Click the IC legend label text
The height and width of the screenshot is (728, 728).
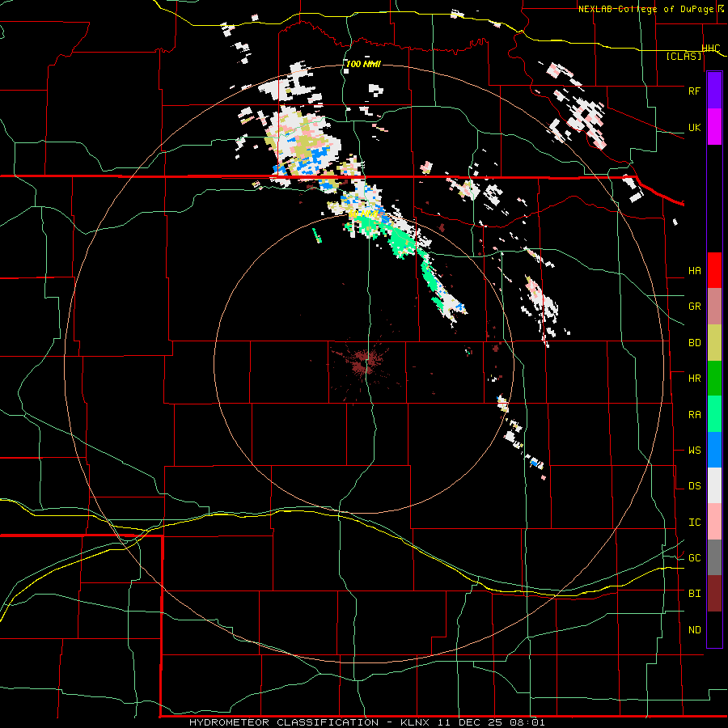click(694, 523)
